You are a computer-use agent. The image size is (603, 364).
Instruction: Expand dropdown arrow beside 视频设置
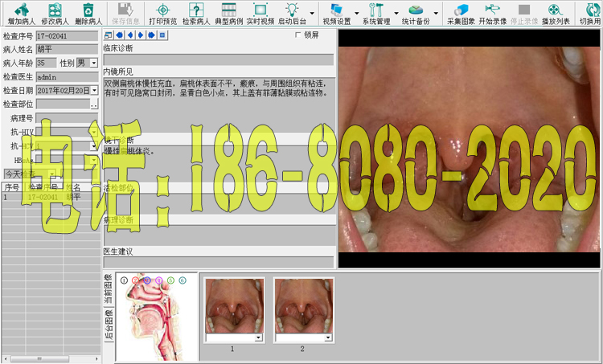click(x=356, y=14)
